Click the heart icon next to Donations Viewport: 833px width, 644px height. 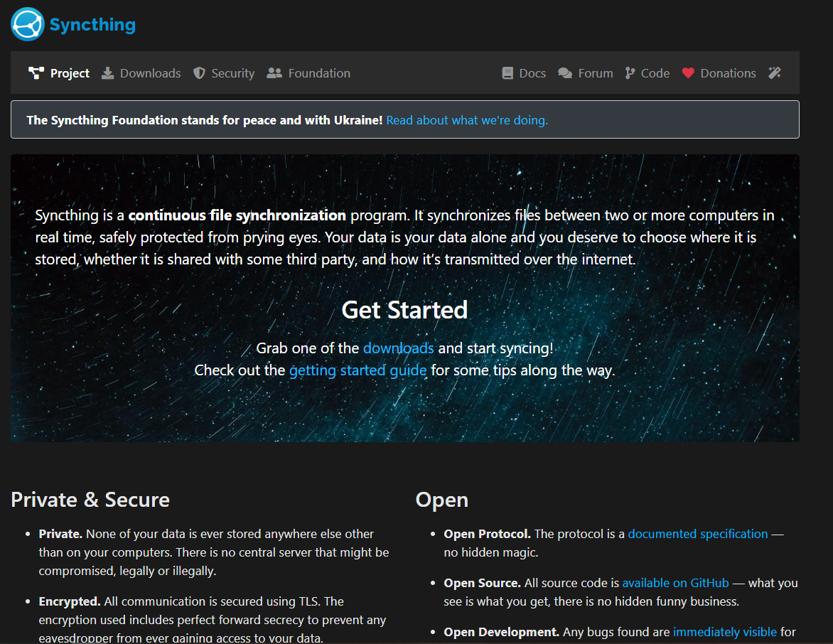coord(687,73)
